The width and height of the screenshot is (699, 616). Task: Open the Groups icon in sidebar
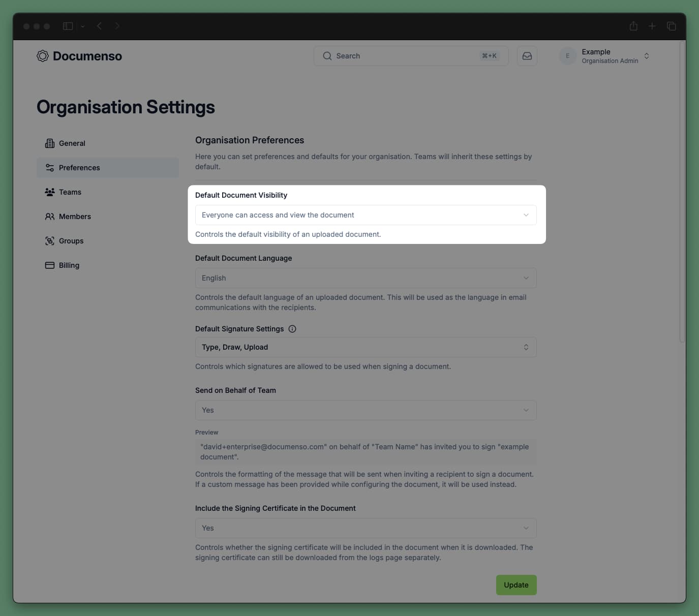(50, 240)
